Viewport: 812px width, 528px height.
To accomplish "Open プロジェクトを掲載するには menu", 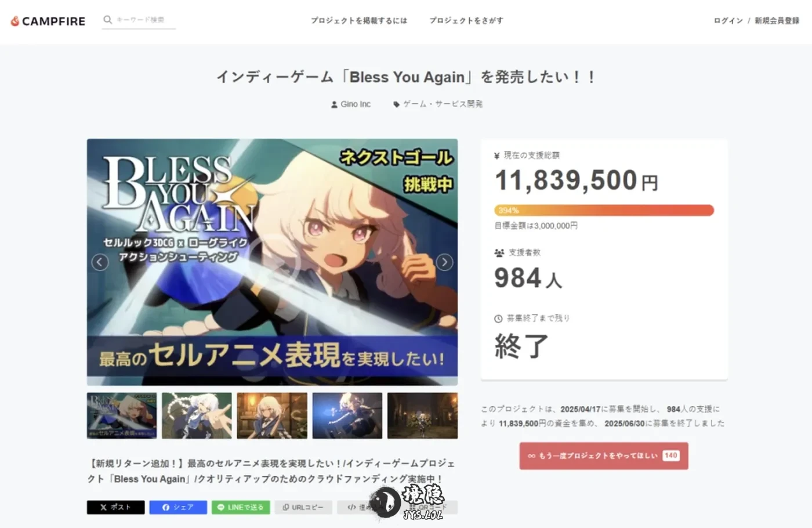I will coord(359,20).
